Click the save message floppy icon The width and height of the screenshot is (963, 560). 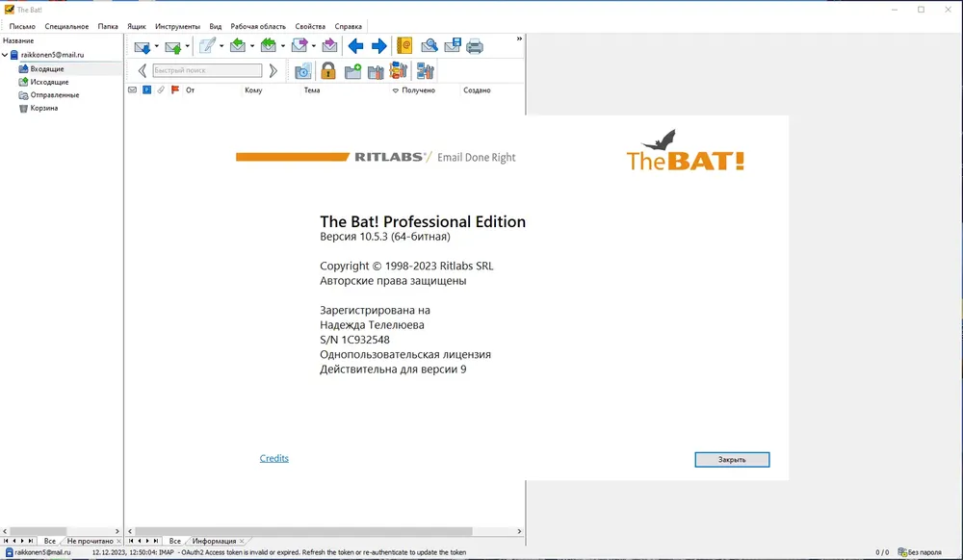[x=453, y=46]
